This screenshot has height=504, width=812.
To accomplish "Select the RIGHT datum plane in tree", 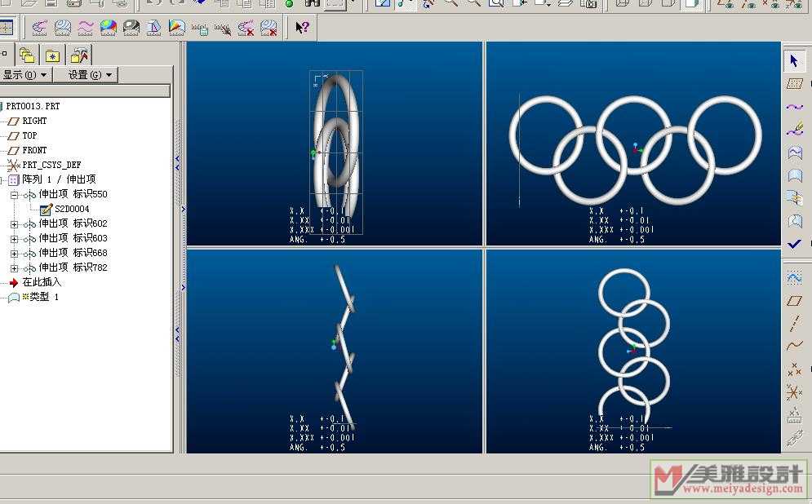I will [x=34, y=121].
